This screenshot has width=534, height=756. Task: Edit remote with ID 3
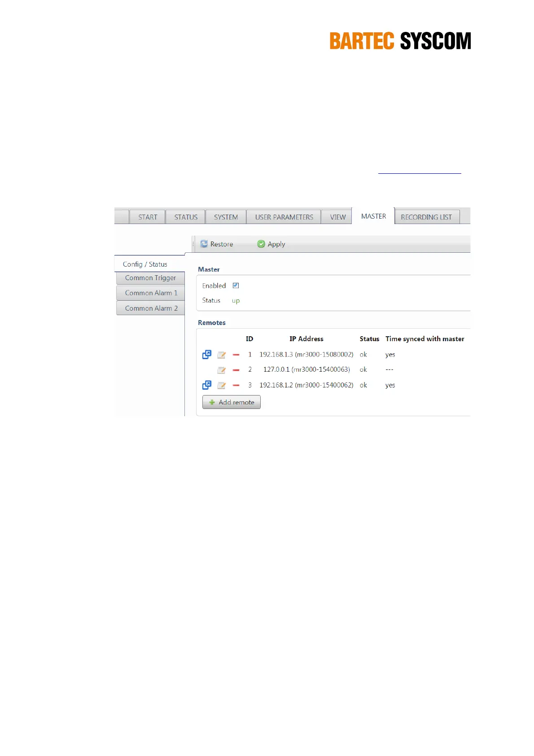[222, 385]
